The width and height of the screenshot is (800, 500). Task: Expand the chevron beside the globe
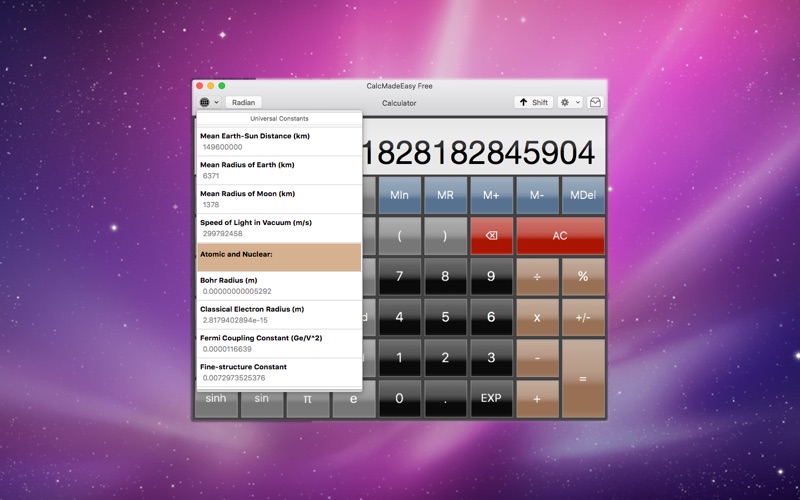(x=216, y=102)
